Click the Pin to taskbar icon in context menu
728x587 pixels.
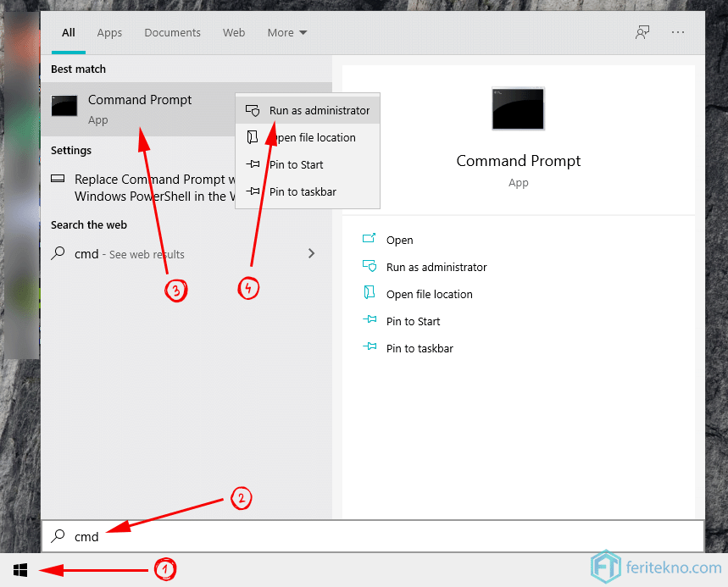tap(253, 191)
